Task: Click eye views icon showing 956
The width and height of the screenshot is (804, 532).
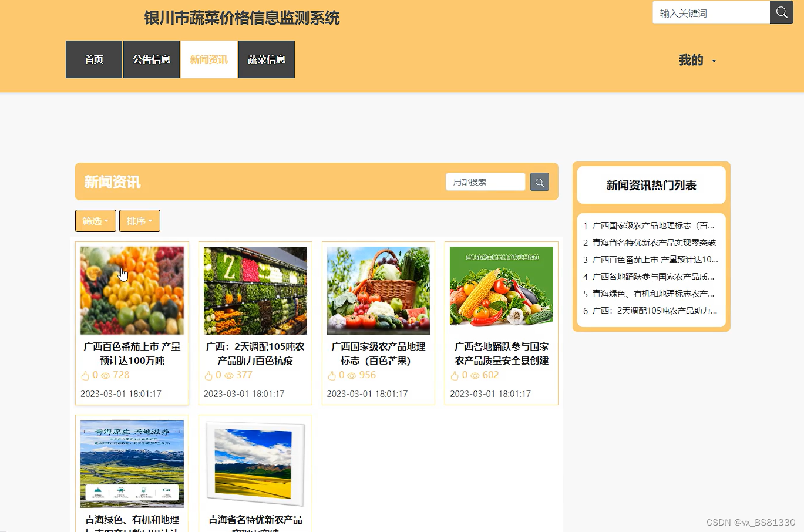Action: (x=352, y=376)
